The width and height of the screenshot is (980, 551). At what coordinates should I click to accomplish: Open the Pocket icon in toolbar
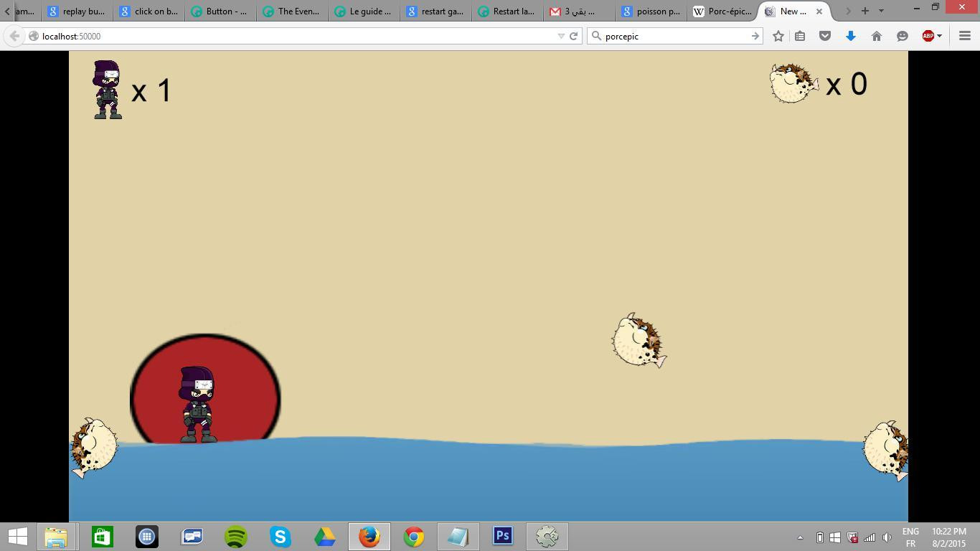tap(825, 36)
